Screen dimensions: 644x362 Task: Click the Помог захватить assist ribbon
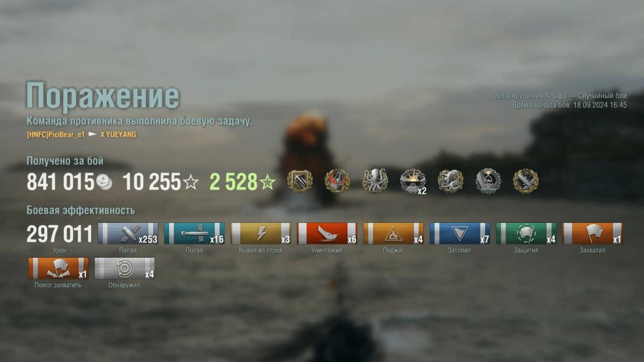pos(58,268)
